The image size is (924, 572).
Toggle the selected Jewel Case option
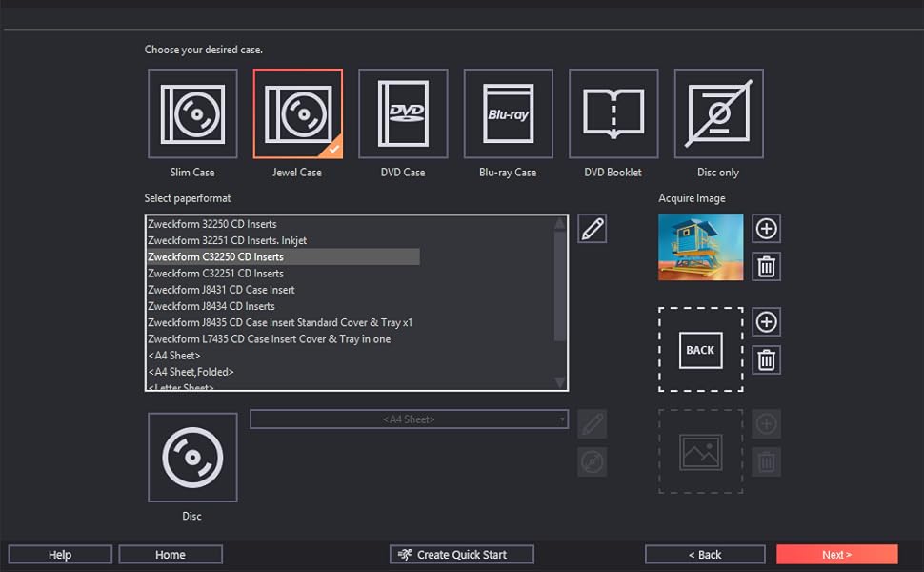coord(297,113)
